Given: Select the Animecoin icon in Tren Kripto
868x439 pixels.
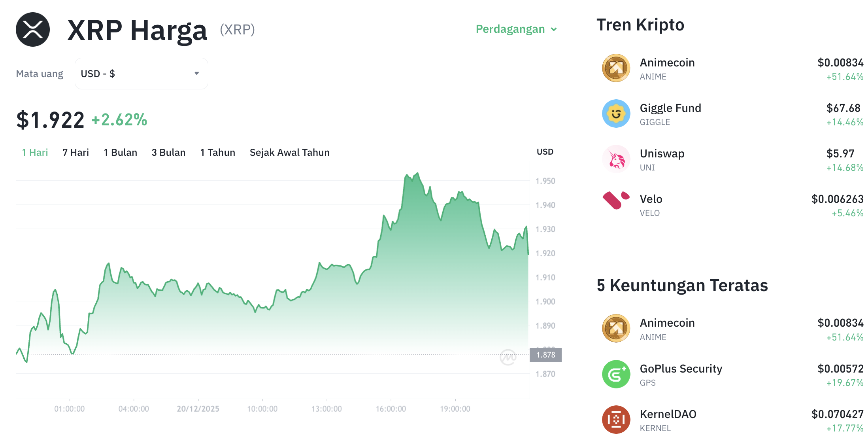Looking at the screenshot, I should (615, 68).
